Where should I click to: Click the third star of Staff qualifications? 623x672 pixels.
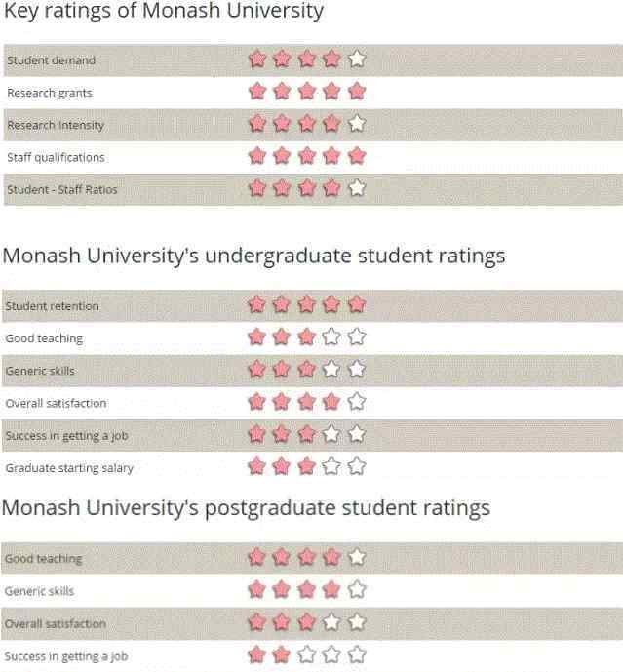click(x=307, y=156)
